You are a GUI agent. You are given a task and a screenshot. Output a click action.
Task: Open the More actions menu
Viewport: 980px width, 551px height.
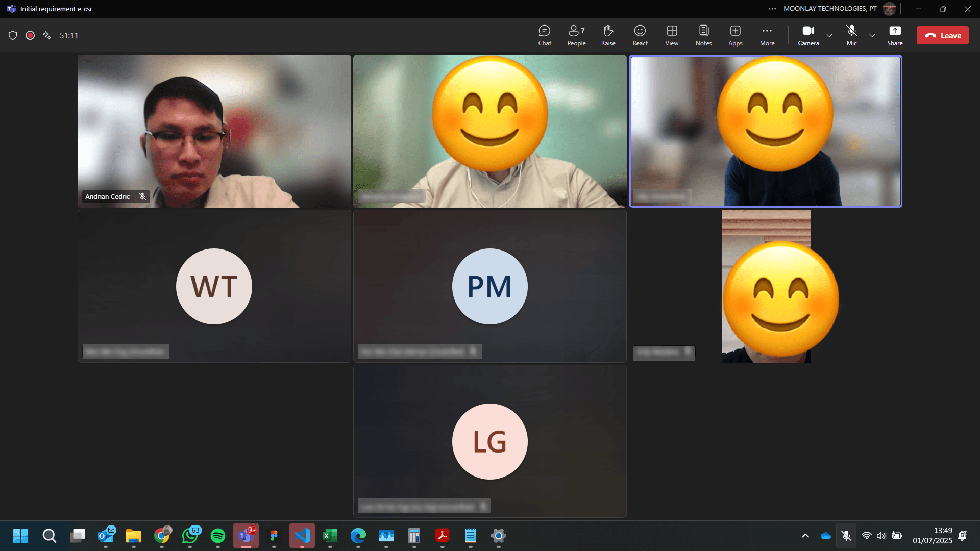coord(767,35)
